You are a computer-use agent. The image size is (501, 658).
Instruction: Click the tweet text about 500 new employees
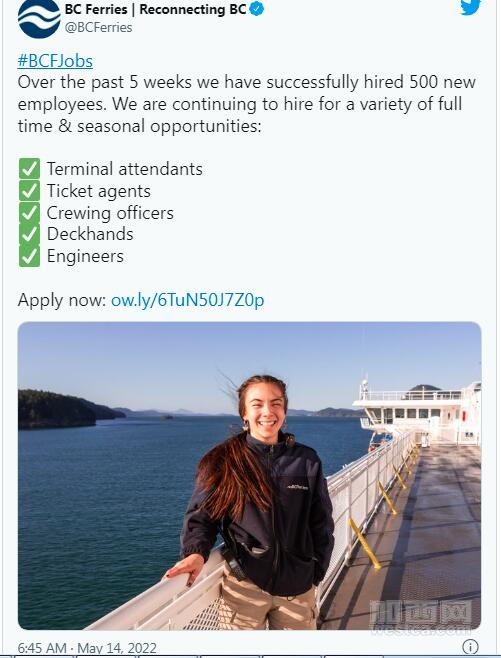[x=247, y=104]
